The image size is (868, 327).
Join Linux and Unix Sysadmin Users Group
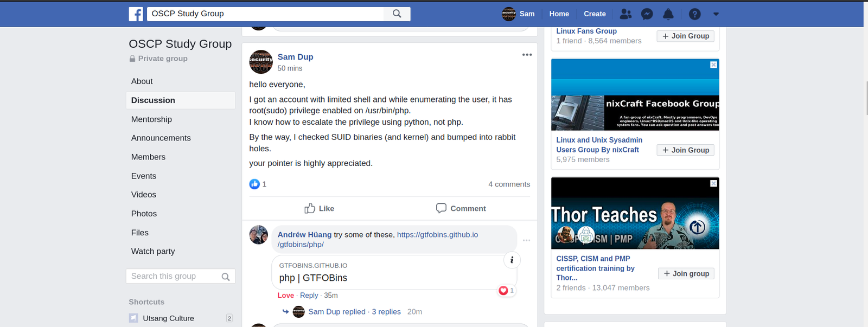(x=686, y=150)
